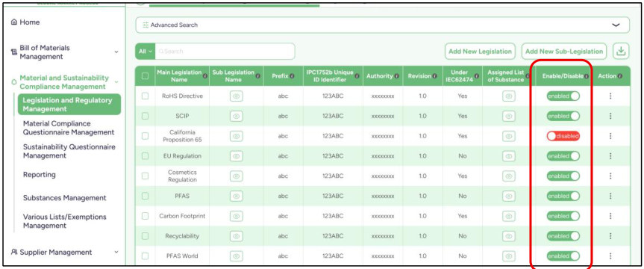Viewport: 644px width, 269px height.
Task: Toggle Cosmetics Regulation enabled switch
Action: click(563, 176)
